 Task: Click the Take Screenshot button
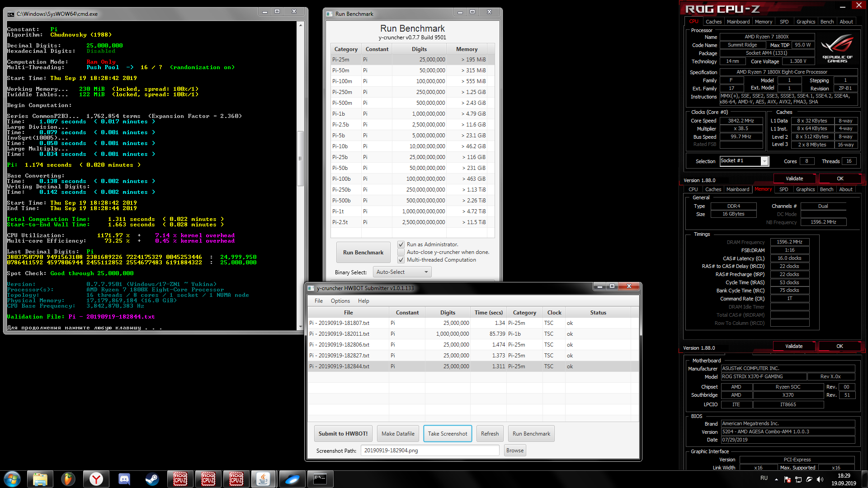tap(448, 434)
